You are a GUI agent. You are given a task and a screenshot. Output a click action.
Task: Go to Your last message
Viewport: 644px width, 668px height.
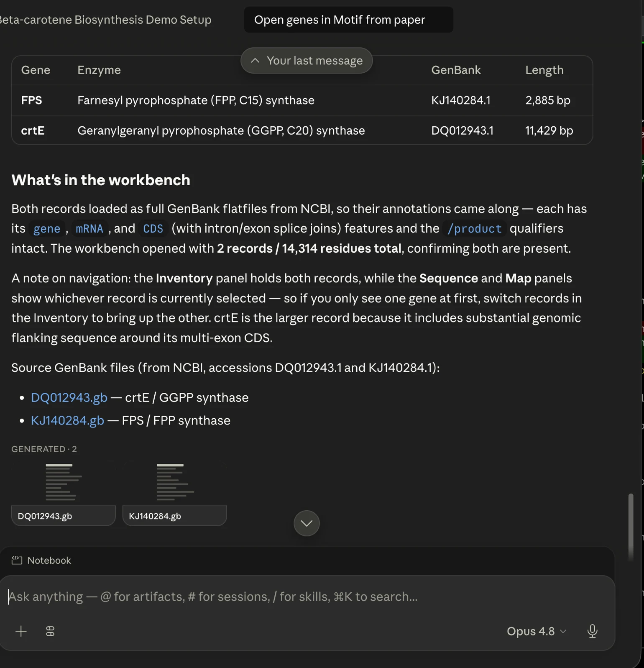(307, 61)
